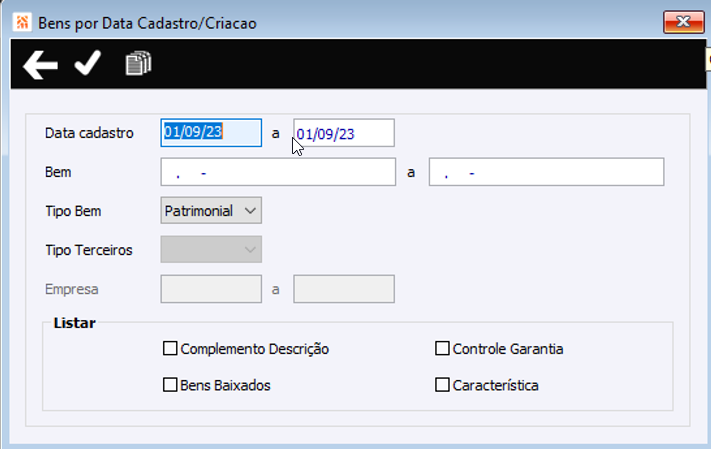Viewport: 711px width, 449px height.
Task: Tick the Complemento Descrição checkbox
Action: 170,348
